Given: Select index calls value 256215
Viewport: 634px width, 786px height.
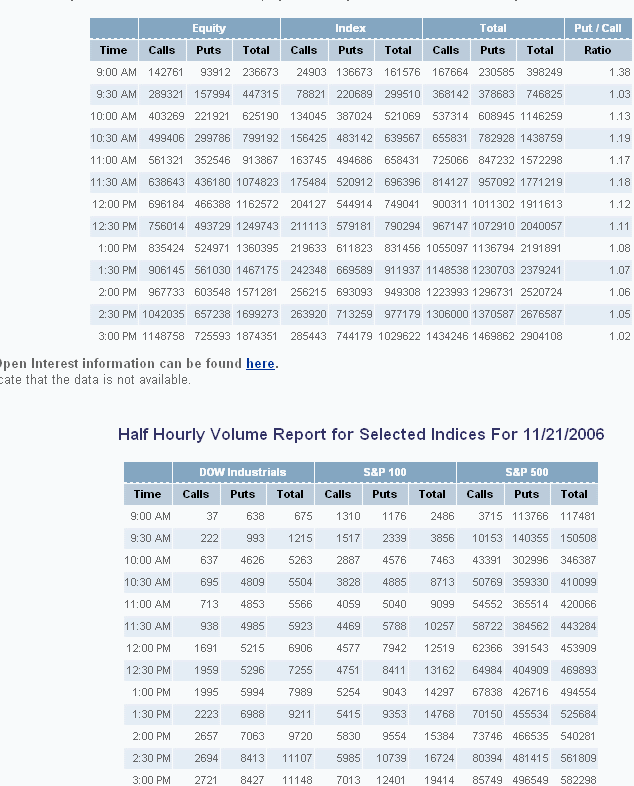Looking at the screenshot, I should pos(308,292).
